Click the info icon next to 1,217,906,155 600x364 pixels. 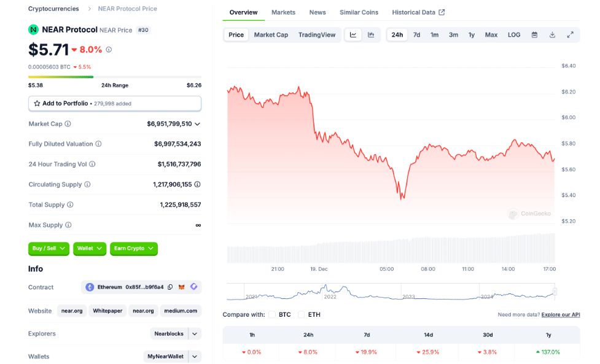(x=198, y=184)
